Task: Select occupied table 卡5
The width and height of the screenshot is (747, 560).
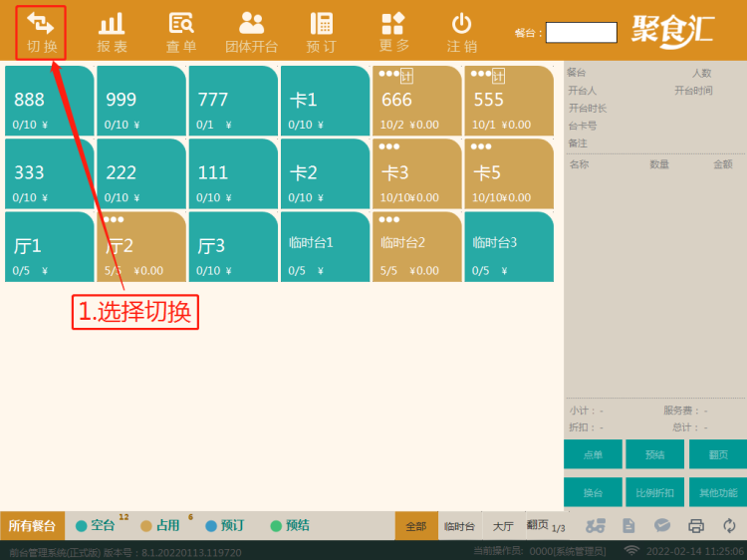Action: [509, 173]
